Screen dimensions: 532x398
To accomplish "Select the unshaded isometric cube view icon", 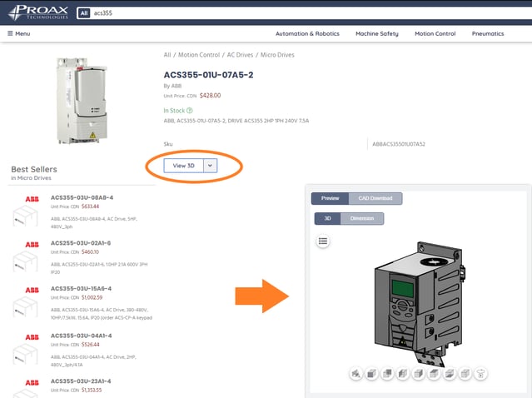I will pos(465,374).
